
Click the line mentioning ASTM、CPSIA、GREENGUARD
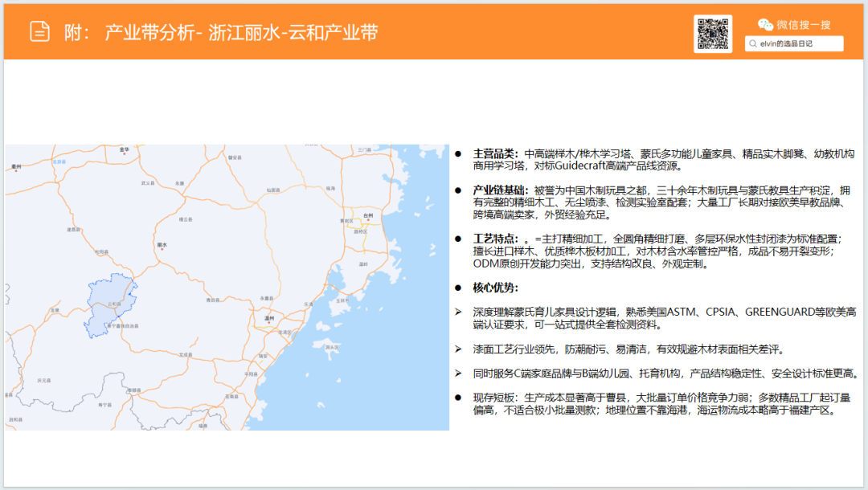[665, 318]
